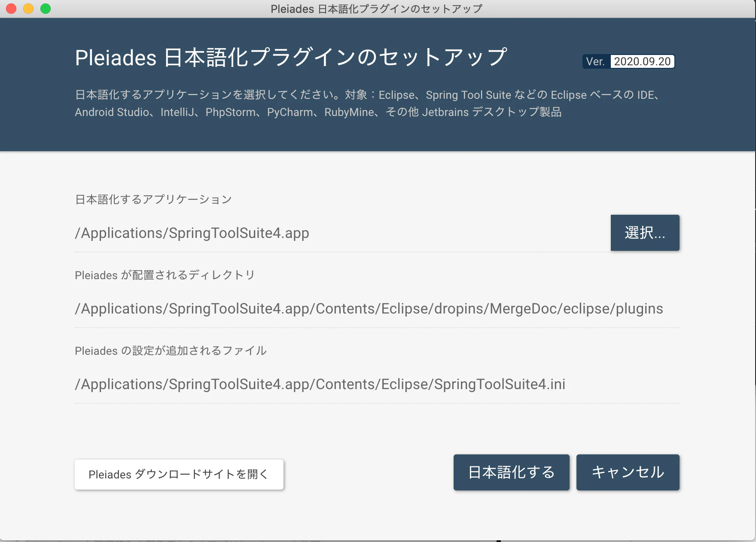Cancel the setup with the キャンセル button
756x542 pixels.
pyautogui.click(x=628, y=472)
